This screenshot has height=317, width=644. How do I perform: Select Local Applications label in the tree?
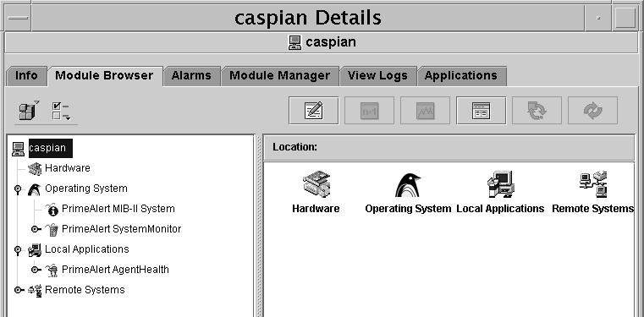point(87,249)
